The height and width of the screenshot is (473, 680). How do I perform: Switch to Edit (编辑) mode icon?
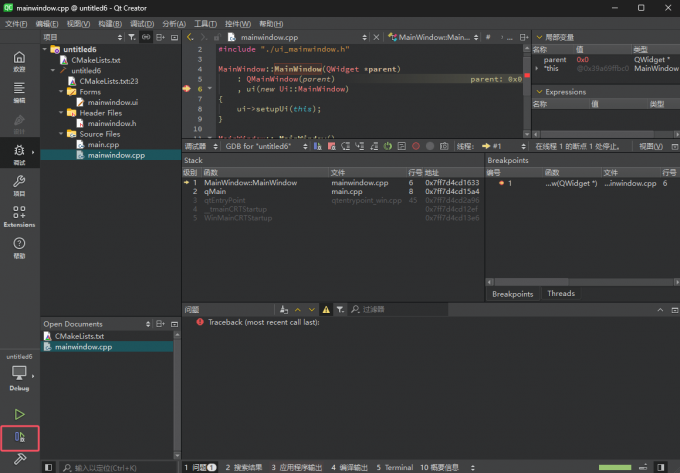click(19, 90)
